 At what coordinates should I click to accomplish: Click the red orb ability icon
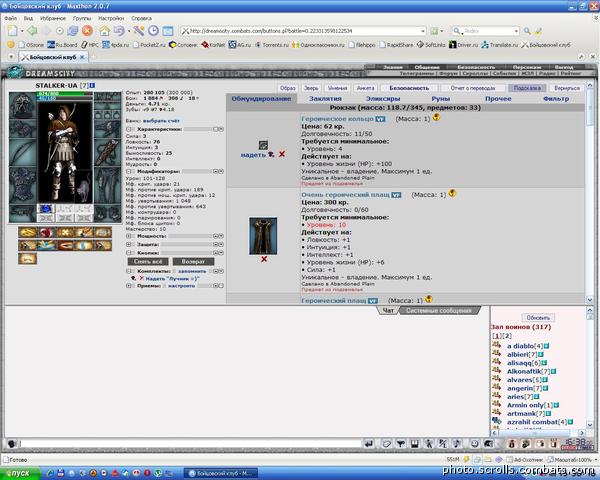point(46,232)
